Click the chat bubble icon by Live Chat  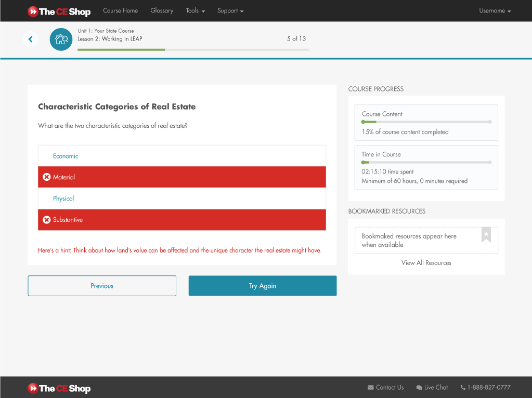click(x=419, y=388)
